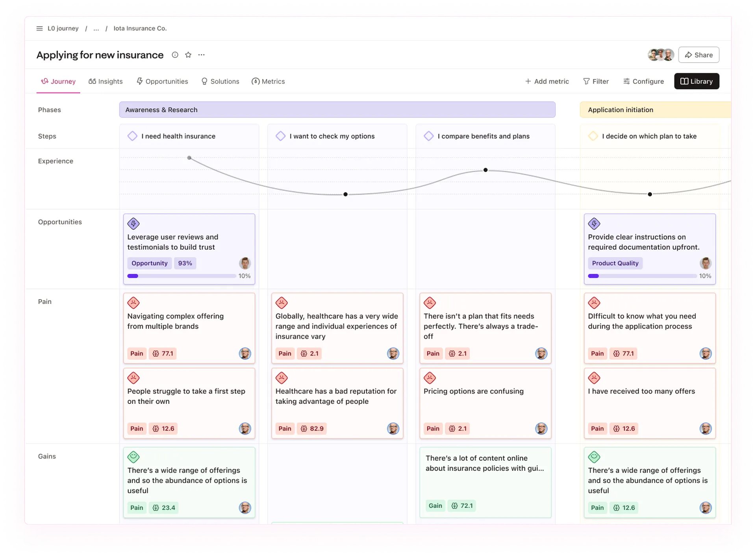Click experience point under I want to check options
This screenshot has height=557, width=756.
tap(345, 194)
